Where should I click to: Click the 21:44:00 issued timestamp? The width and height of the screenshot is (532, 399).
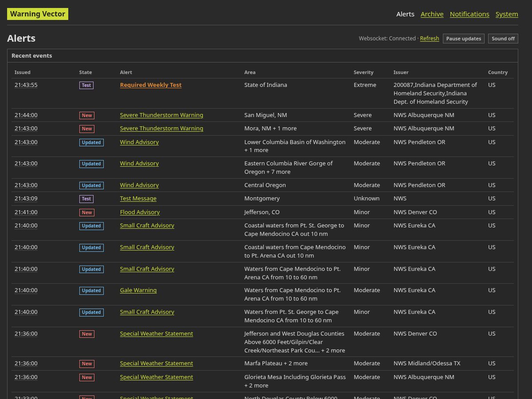click(26, 115)
